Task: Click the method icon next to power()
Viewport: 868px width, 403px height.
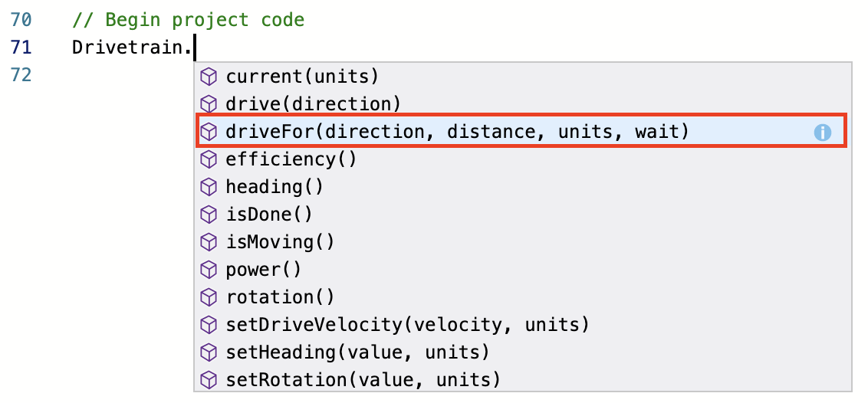Action: [208, 270]
